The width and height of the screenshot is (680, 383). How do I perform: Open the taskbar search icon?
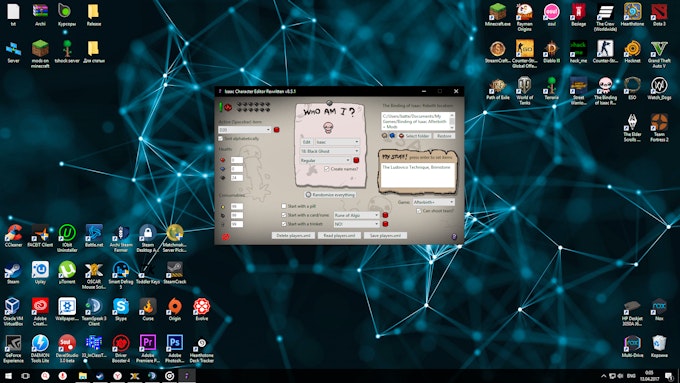(45, 376)
